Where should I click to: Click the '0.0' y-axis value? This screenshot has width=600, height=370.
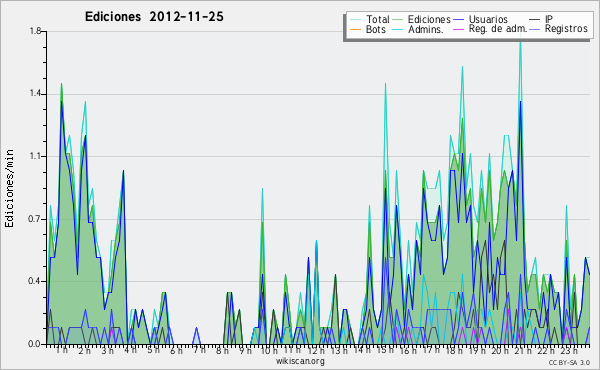(x=35, y=344)
